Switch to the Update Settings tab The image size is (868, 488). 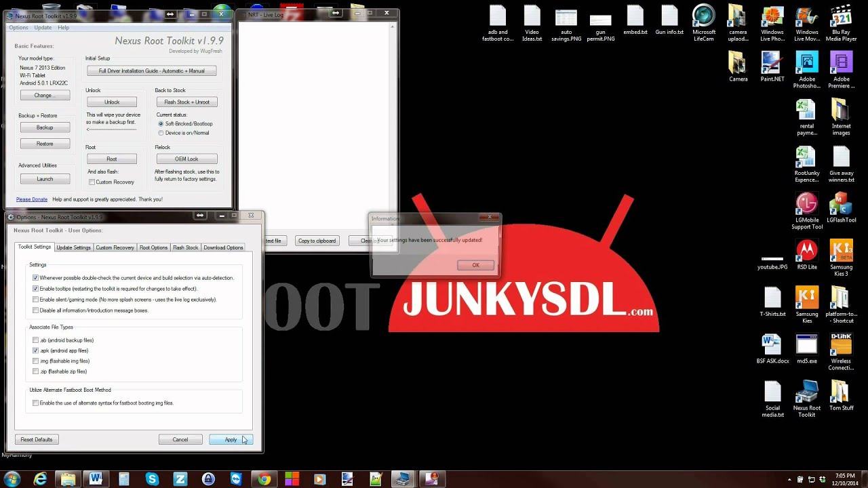click(73, 247)
